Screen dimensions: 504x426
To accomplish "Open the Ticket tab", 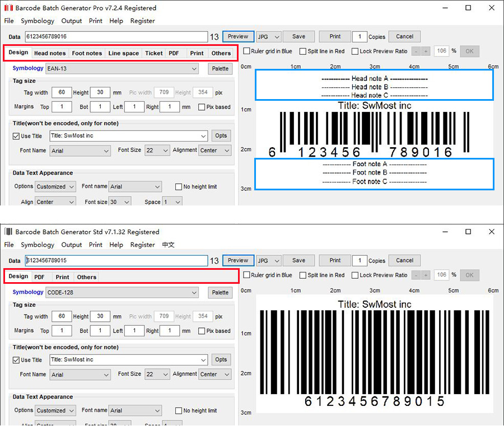I will coord(153,53).
